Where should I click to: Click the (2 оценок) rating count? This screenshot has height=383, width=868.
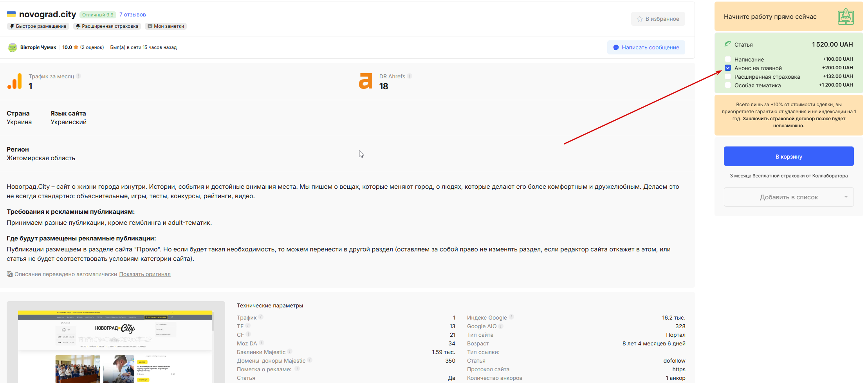click(x=92, y=47)
